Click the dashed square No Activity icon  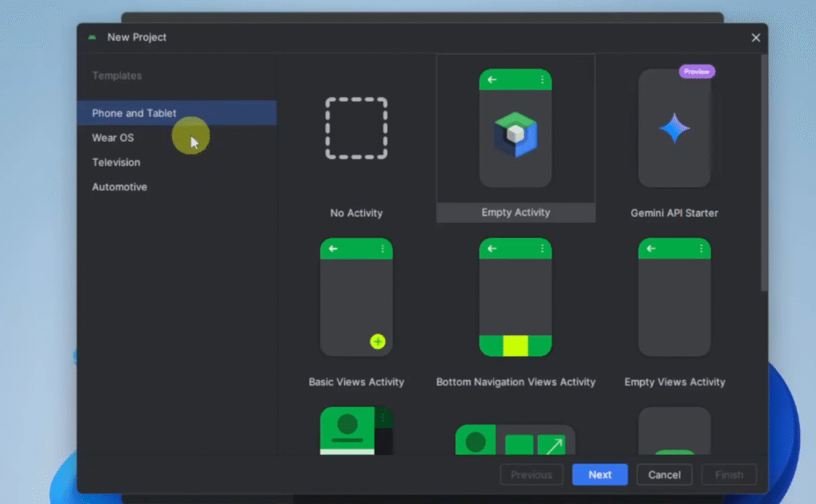tap(356, 128)
